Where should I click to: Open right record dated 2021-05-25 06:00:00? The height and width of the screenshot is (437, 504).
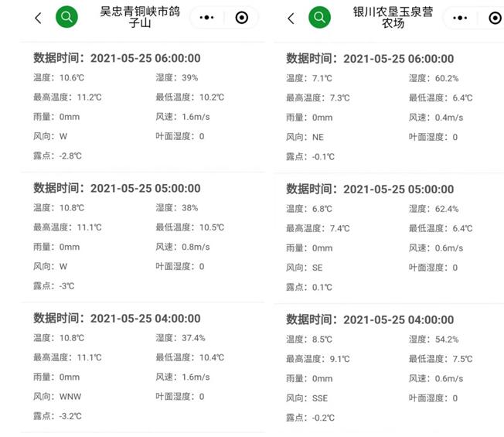coord(389,108)
